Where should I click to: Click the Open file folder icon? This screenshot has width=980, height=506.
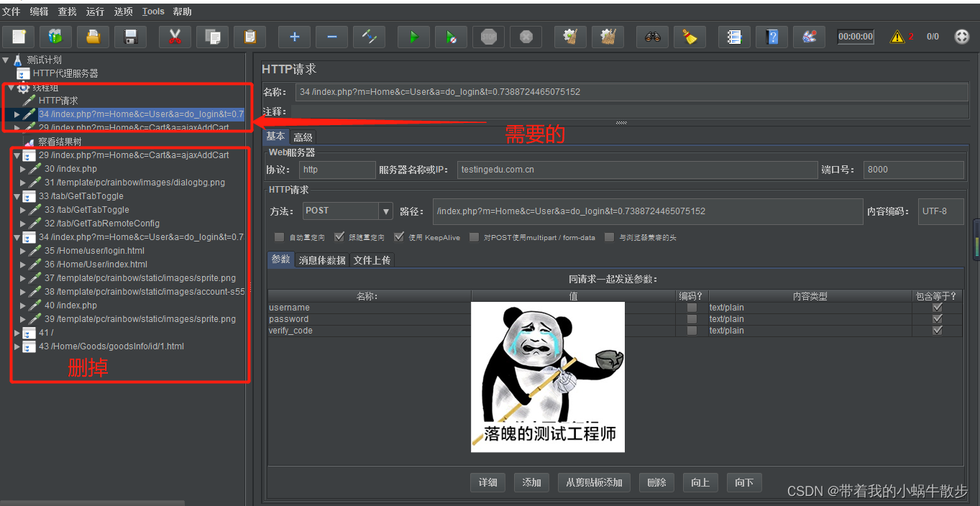pyautogui.click(x=93, y=37)
